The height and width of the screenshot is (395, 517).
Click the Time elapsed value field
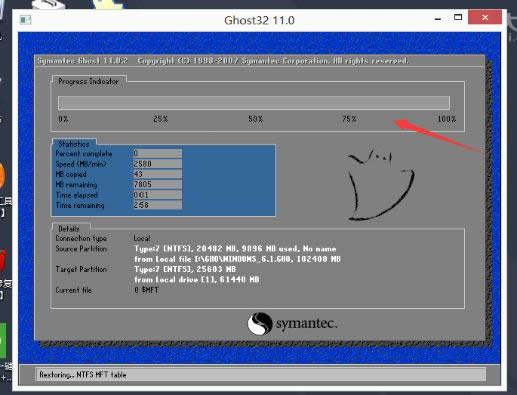pos(157,195)
